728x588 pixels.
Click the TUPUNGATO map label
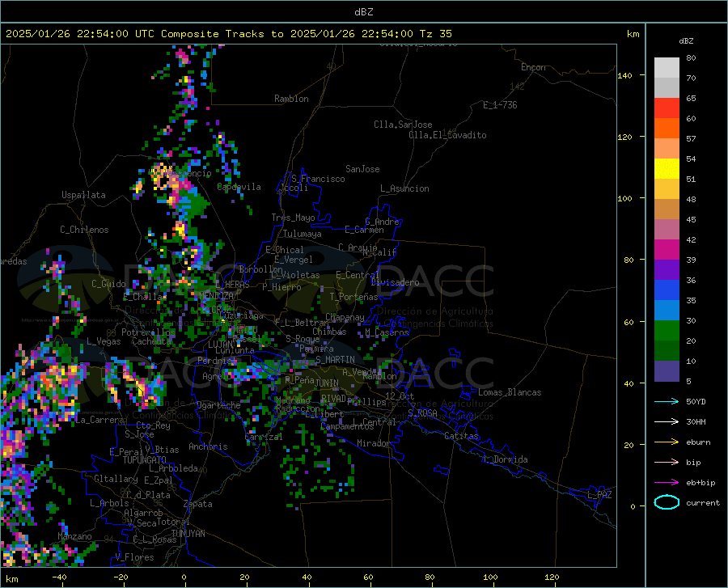pyautogui.click(x=145, y=460)
